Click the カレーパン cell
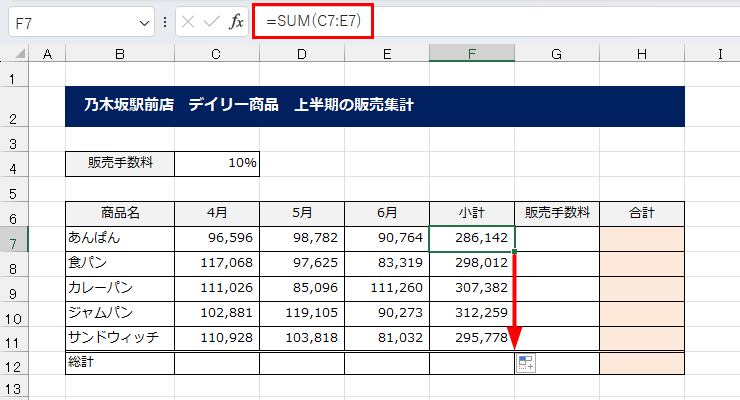The height and width of the screenshot is (400, 740). coord(120,289)
